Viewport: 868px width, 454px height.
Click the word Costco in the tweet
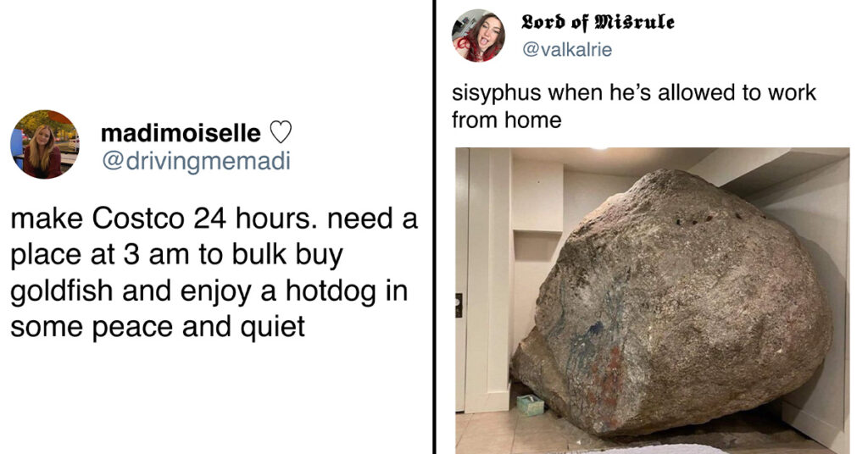pyautogui.click(x=138, y=219)
